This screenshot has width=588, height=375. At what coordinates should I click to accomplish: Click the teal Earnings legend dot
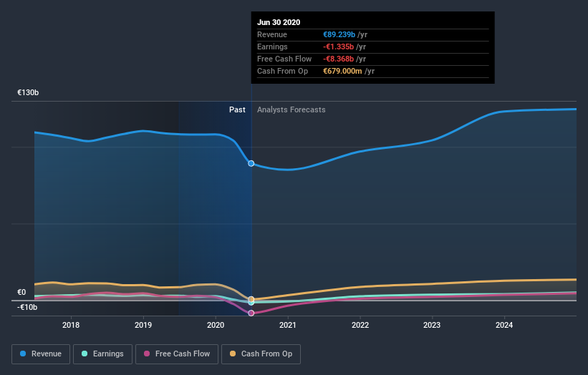point(85,354)
